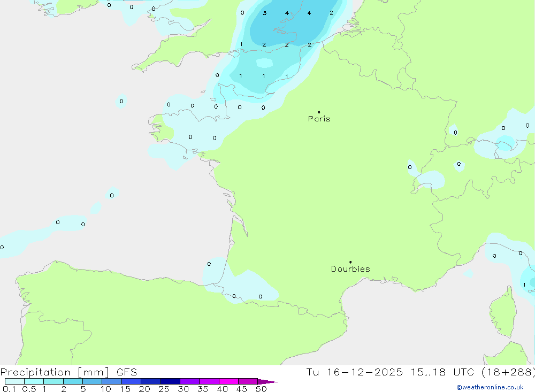Click the '35' legend scale label
Viewport: 535px width, 392px height.
pyautogui.click(x=203, y=389)
